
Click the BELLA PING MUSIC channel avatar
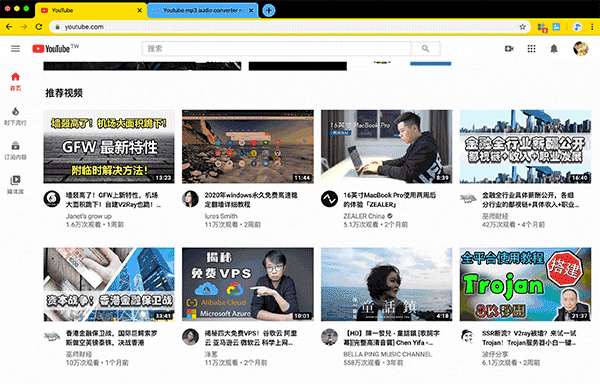pos(329,337)
